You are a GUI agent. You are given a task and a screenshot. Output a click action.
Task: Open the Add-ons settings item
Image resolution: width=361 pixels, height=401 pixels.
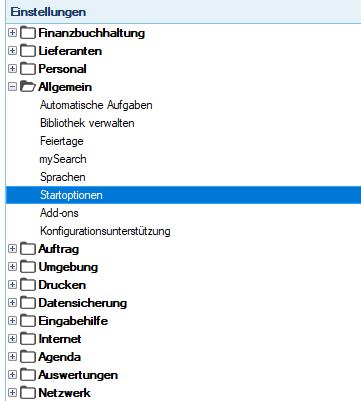point(59,213)
